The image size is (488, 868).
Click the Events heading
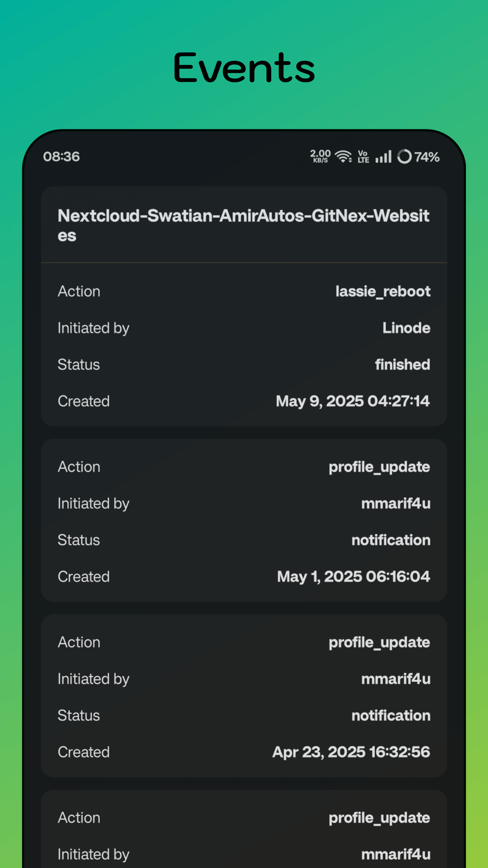(x=244, y=68)
